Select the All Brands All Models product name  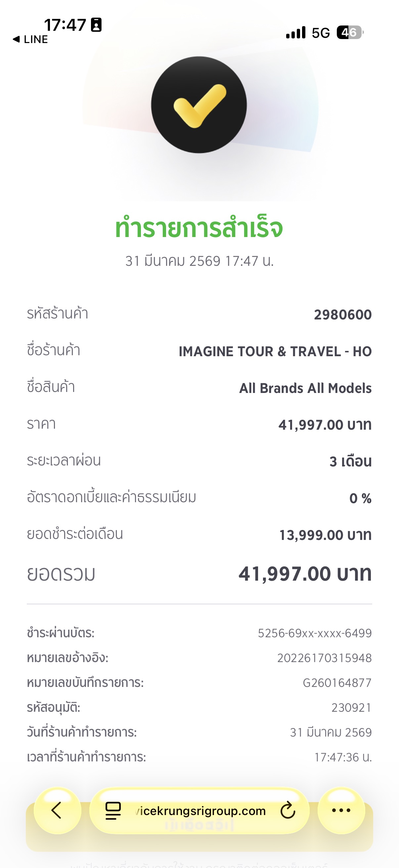point(305,388)
